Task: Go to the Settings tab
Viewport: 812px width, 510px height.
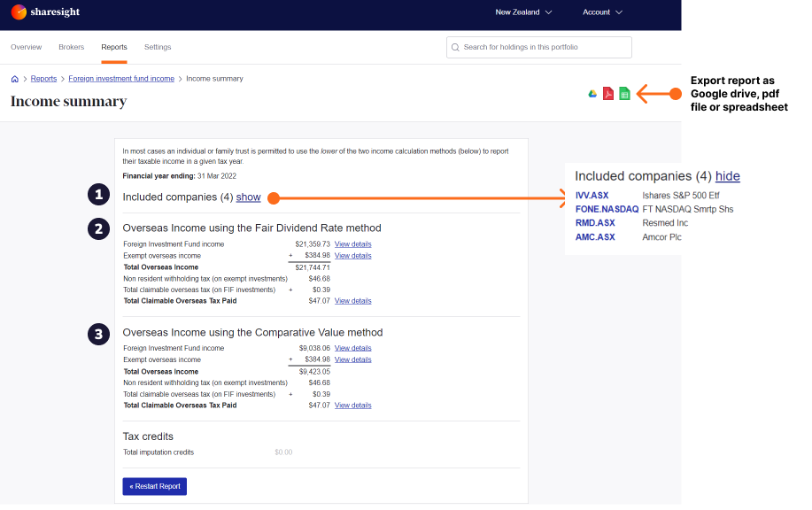Action: [x=157, y=47]
